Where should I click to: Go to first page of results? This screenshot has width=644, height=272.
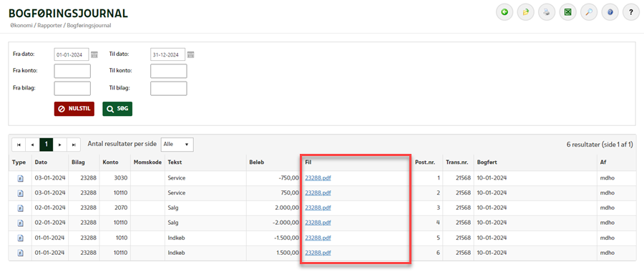[19, 145]
